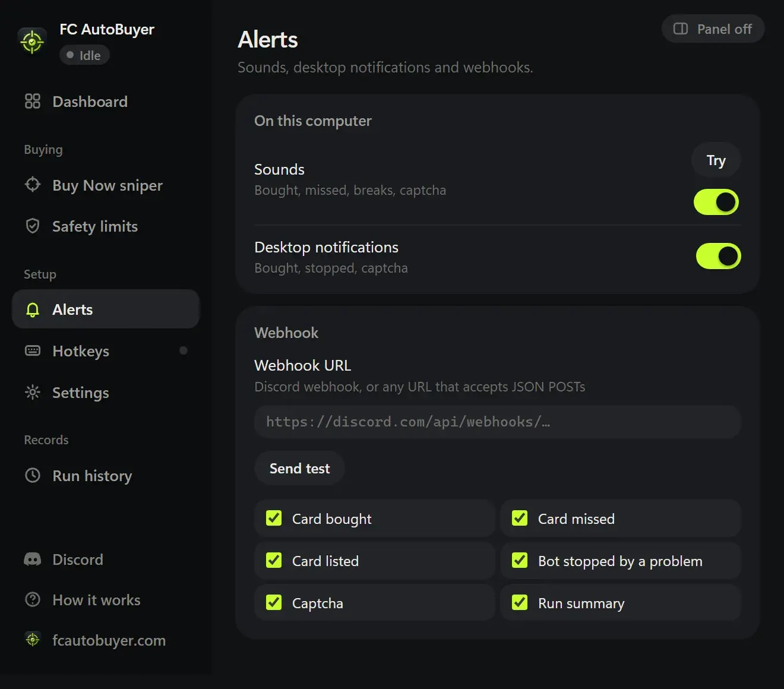This screenshot has height=689, width=784.
Task: Turn off the Sounds switch
Action: (x=716, y=202)
